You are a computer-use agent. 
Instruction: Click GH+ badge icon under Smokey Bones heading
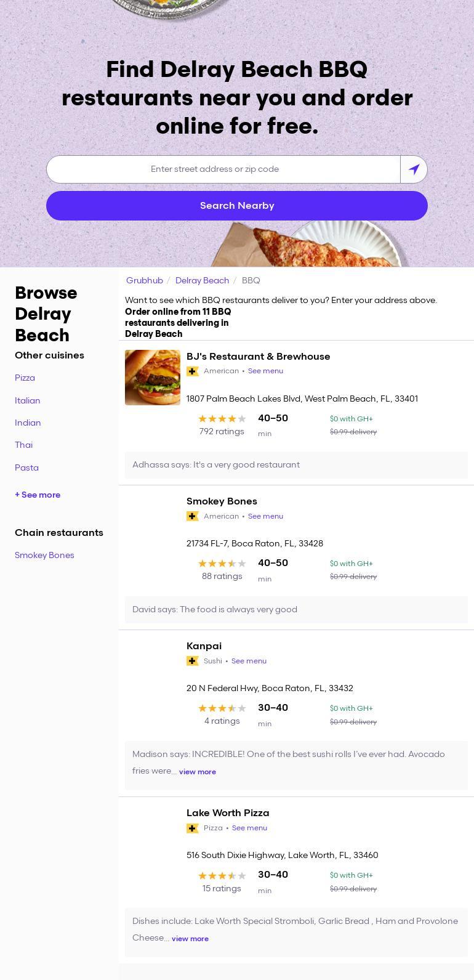(193, 516)
